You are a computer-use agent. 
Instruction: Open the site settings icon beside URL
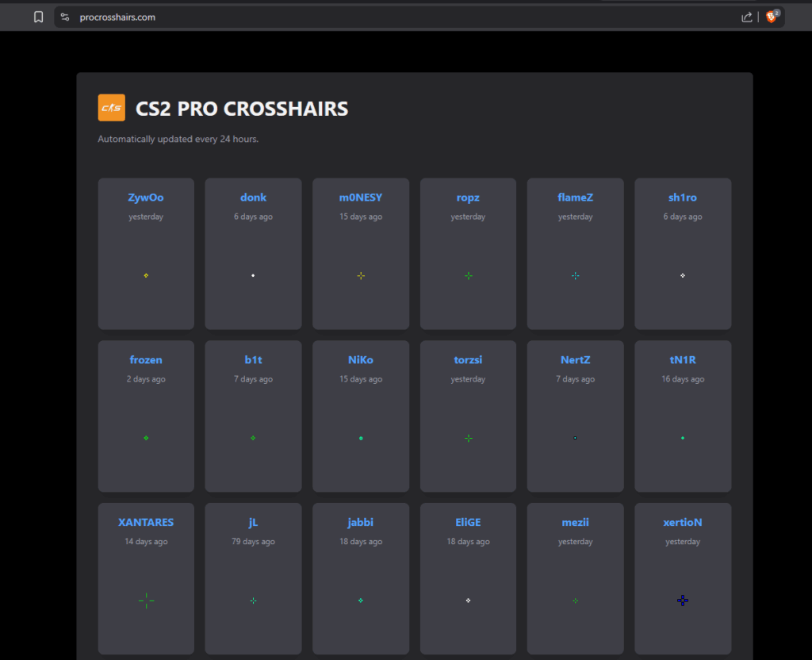[x=65, y=17]
